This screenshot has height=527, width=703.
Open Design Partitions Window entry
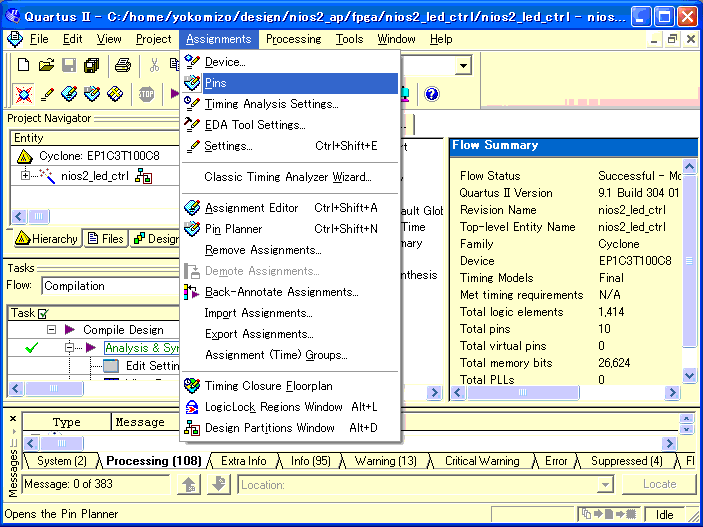(290, 428)
